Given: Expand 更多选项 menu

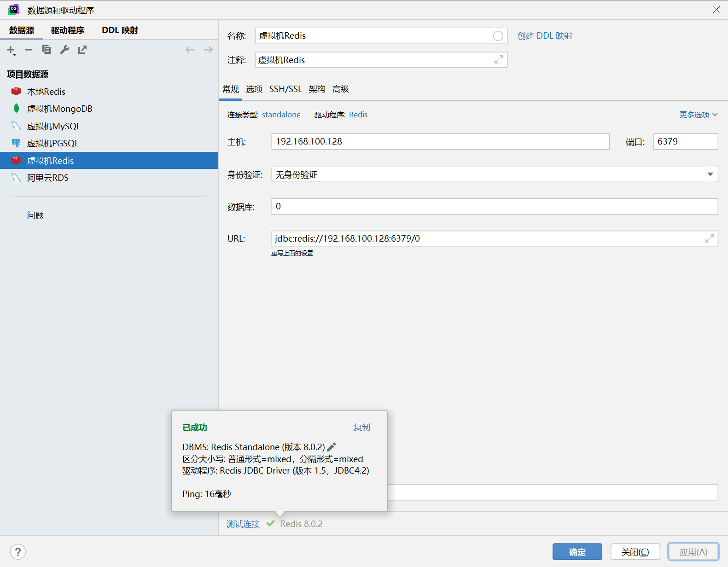Looking at the screenshot, I should click(x=699, y=115).
